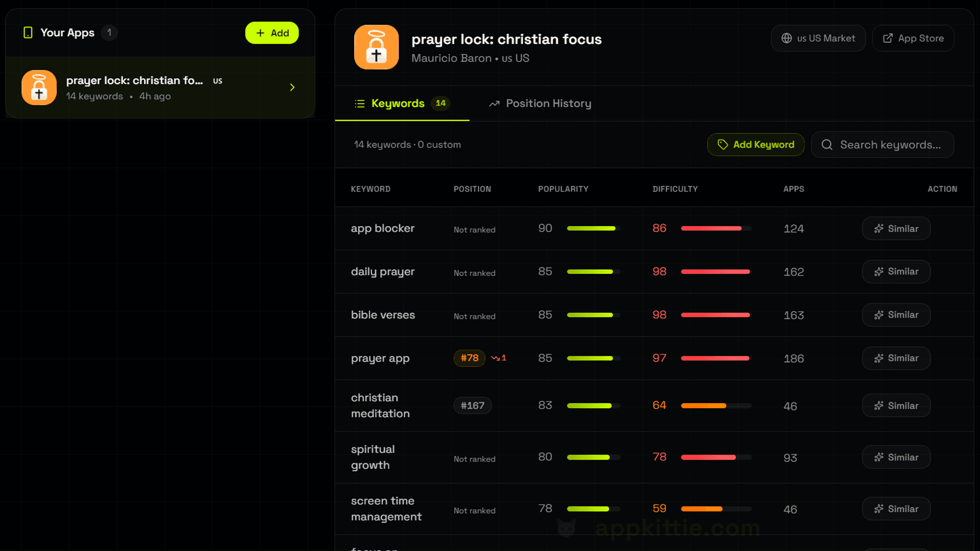Open the US Market selector
The width and height of the screenshot is (980, 551).
(818, 38)
